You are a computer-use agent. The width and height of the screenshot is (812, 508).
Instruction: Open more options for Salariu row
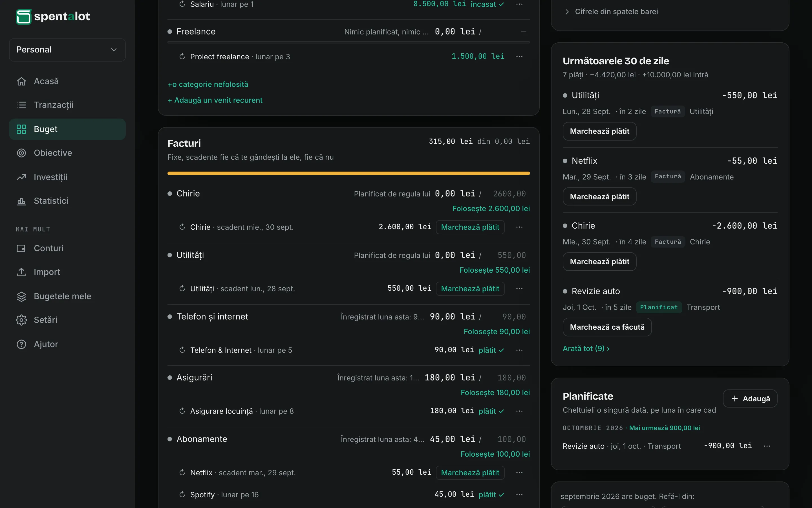(x=519, y=4)
